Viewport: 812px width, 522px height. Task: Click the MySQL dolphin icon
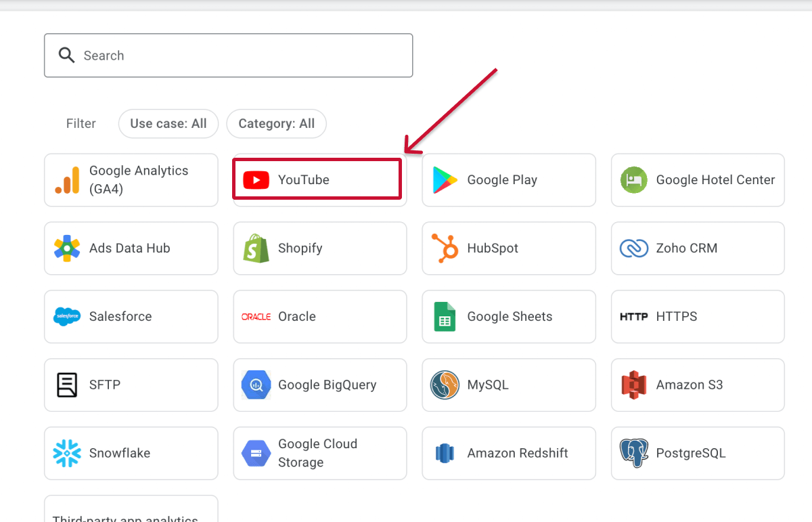tap(445, 385)
